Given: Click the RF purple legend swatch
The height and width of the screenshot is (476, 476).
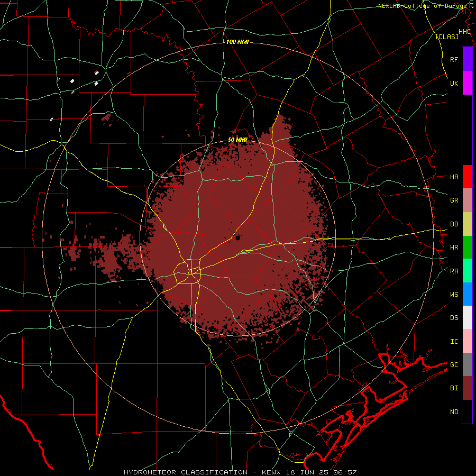Looking at the screenshot, I should click(x=467, y=59).
